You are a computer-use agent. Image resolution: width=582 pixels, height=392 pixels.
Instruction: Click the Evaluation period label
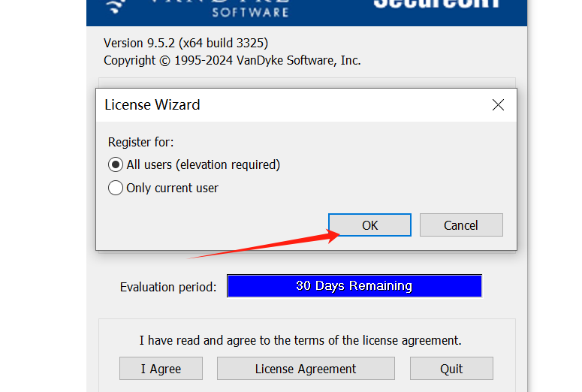(x=168, y=287)
